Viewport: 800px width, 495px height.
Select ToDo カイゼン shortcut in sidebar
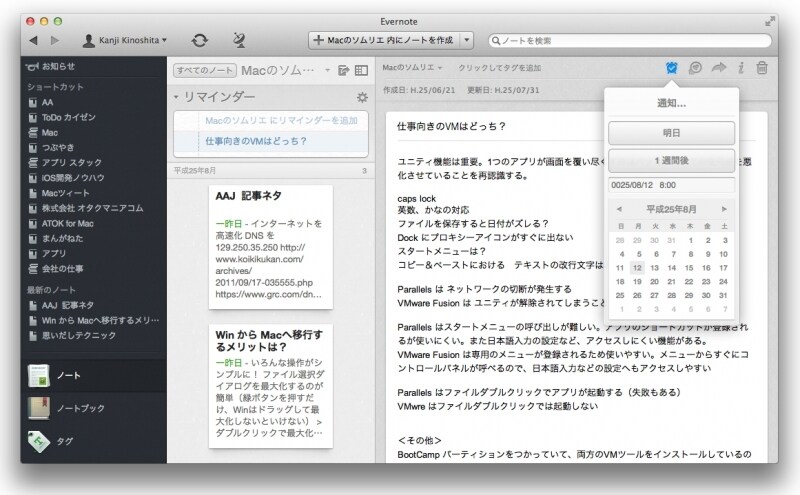click(70, 117)
